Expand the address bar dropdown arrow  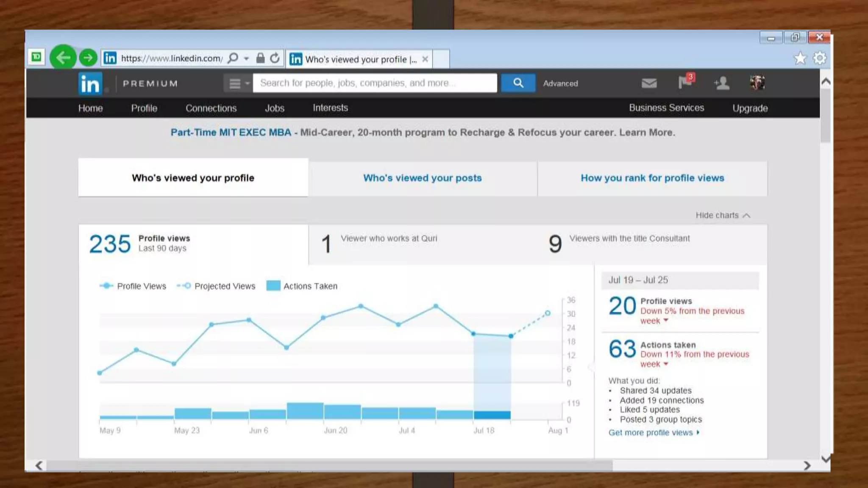pyautogui.click(x=246, y=59)
